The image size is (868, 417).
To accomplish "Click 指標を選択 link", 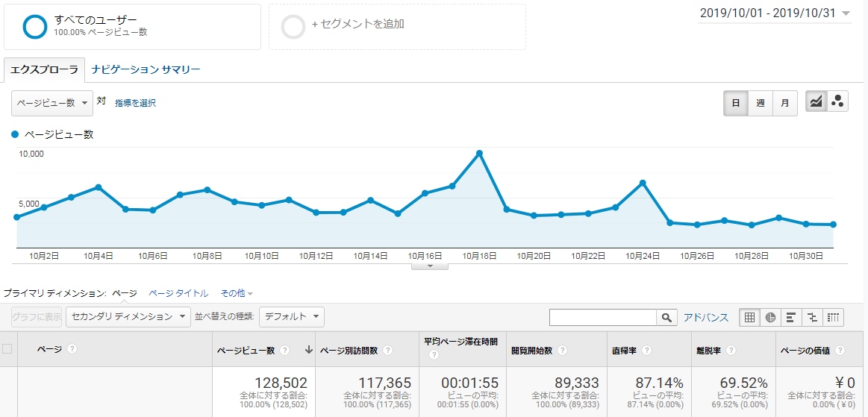I will click(135, 103).
